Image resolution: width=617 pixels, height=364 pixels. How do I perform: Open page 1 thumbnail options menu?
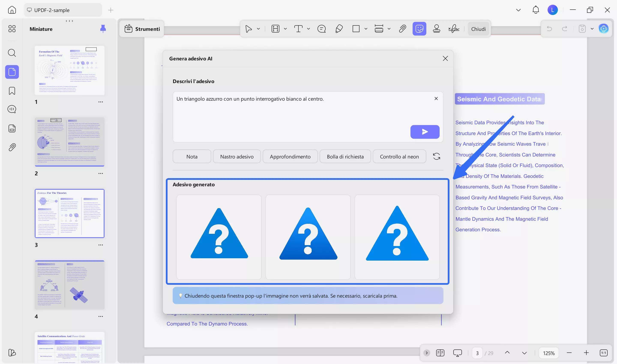(x=101, y=102)
